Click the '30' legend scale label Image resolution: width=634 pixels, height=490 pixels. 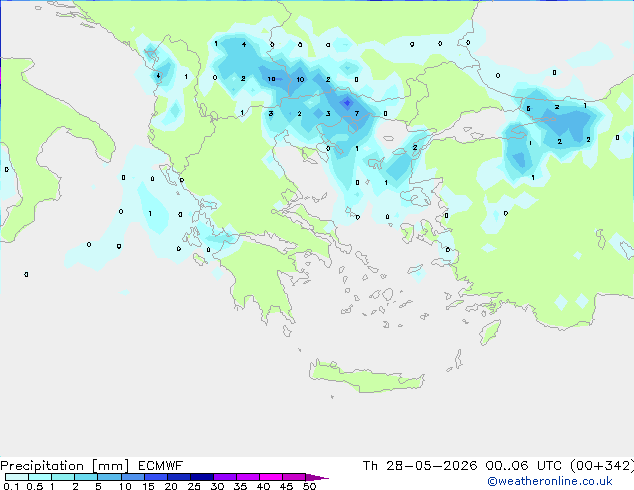217,486
